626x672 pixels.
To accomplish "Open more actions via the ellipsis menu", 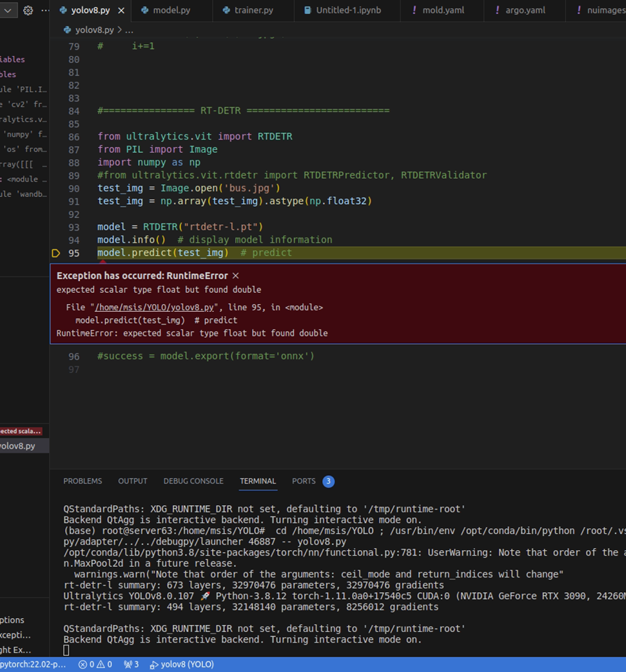I will point(43,11).
